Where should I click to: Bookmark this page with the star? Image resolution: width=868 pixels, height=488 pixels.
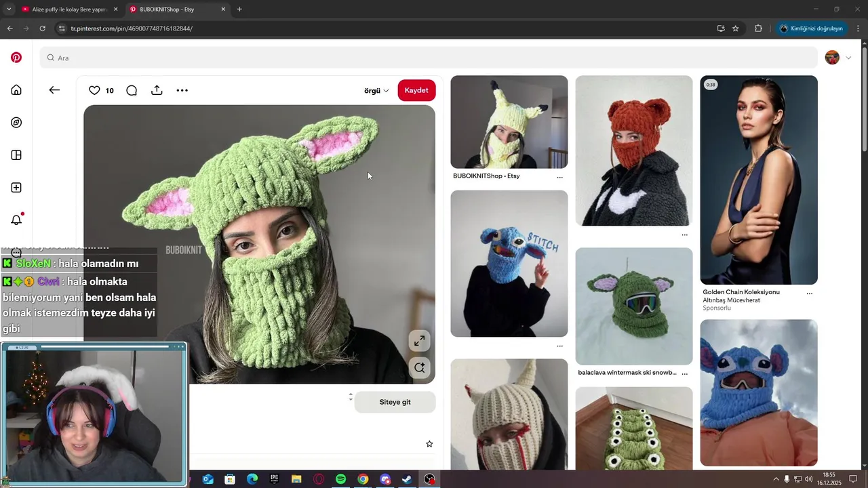(735, 28)
